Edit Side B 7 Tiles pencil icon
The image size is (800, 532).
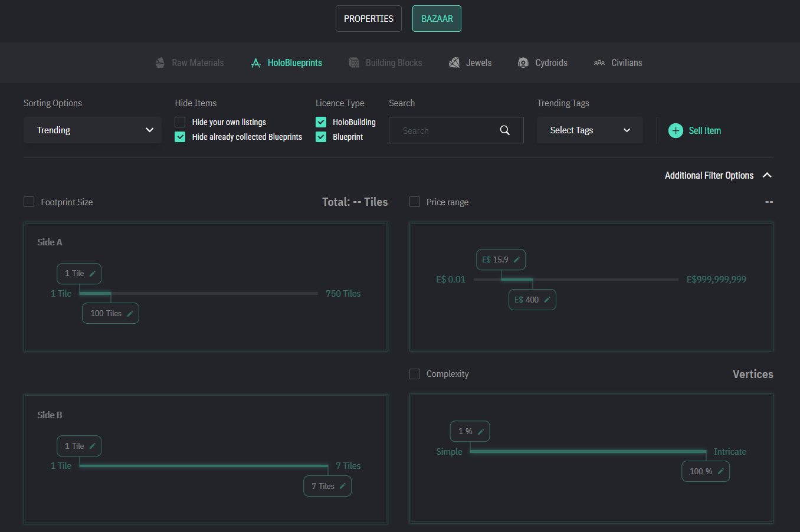[x=343, y=487]
